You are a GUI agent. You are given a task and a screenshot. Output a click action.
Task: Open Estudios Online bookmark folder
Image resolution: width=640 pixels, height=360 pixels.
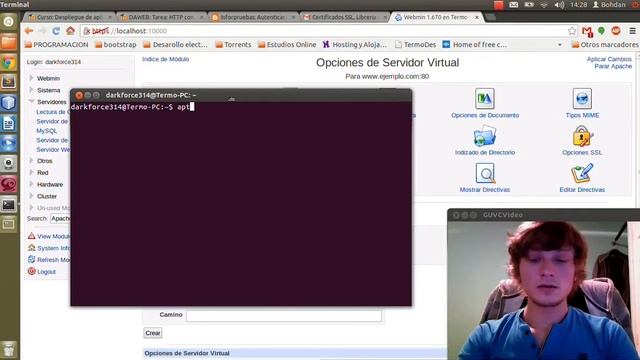pos(287,44)
